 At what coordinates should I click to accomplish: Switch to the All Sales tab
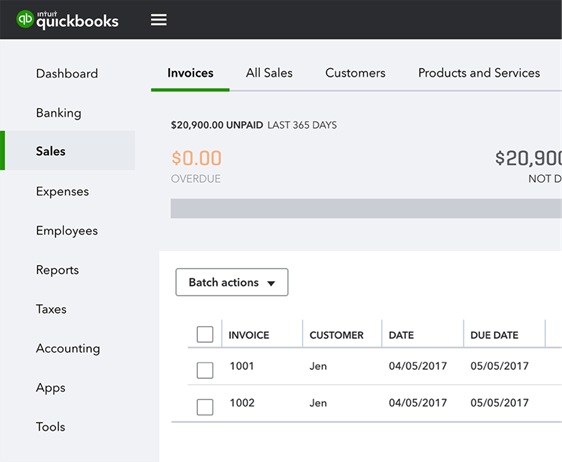pyautogui.click(x=269, y=73)
